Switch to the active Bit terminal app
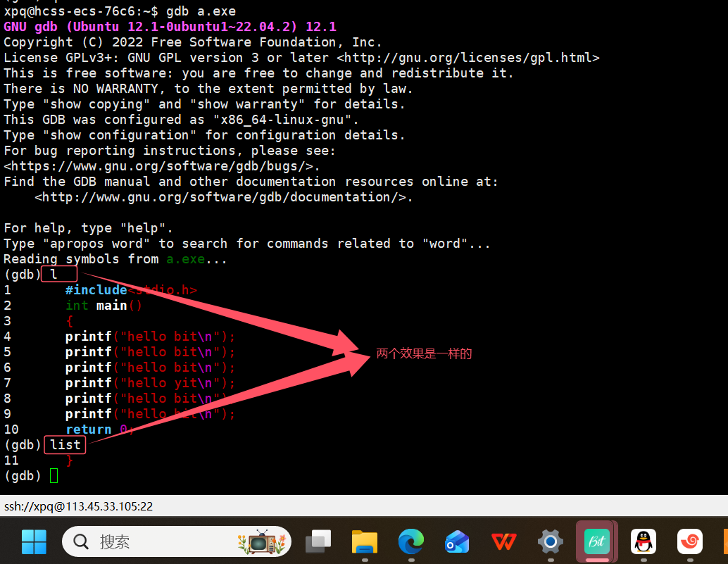The height and width of the screenshot is (564, 728). click(596, 541)
